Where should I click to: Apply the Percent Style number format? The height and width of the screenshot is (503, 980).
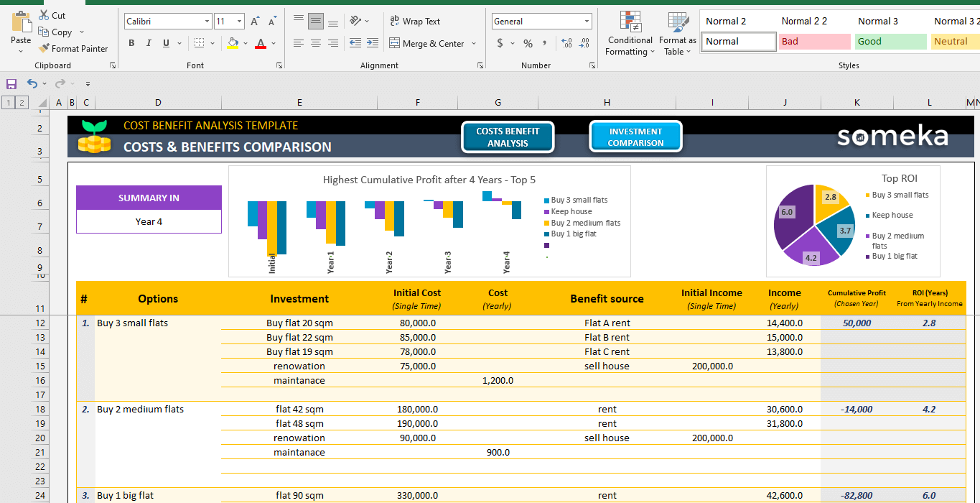click(x=528, y=44)
